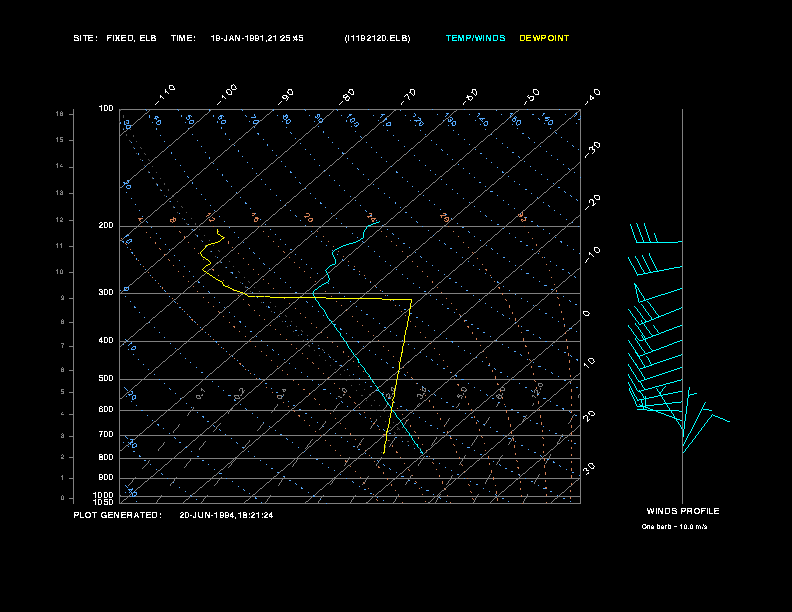Screen dimensions: 792x612
Task: Click the 16 tick on the height scale
Action: coord(60,114)
